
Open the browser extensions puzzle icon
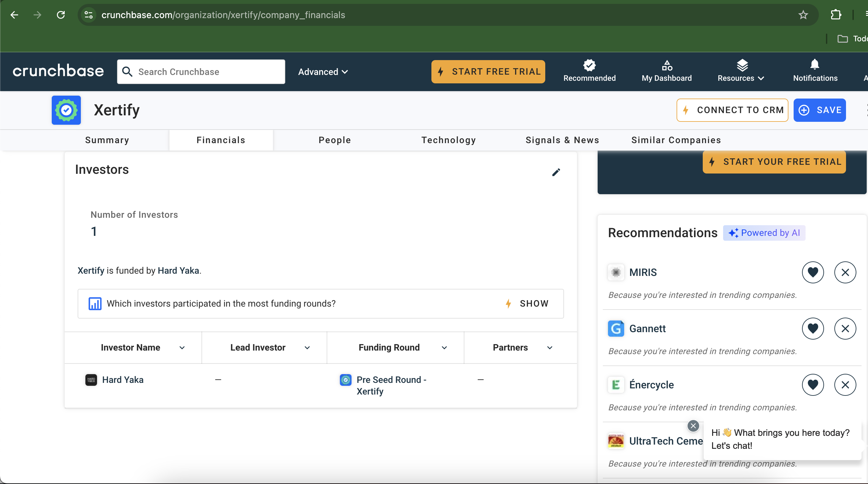(x=836, y=15)
